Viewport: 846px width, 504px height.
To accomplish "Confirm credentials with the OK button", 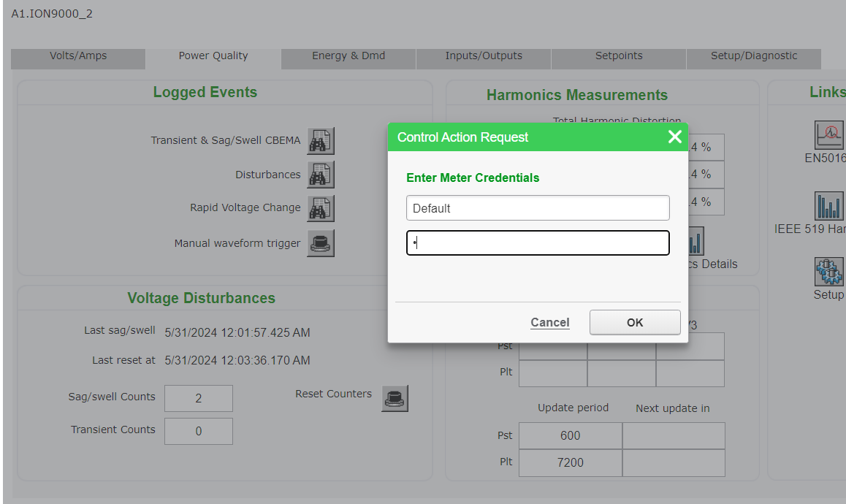I will point(635,323).
